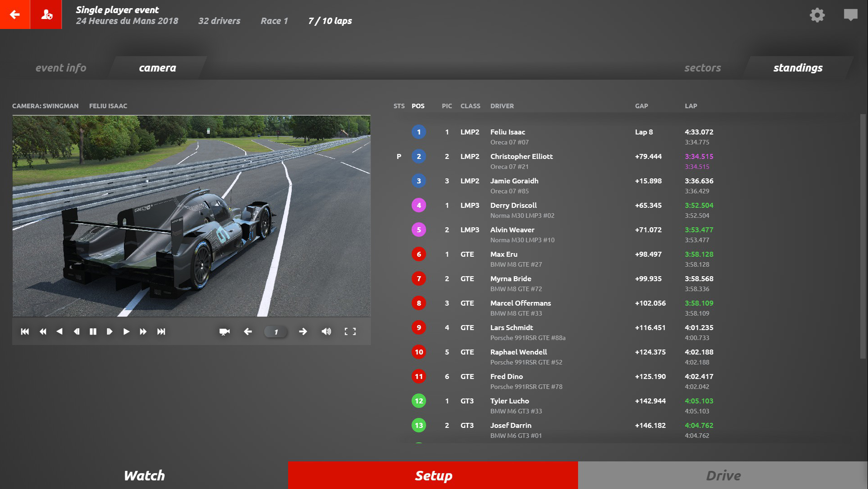This screenshot has width=868, height=489.
Task: Select the camera tab
Action: tap(157, 68)
